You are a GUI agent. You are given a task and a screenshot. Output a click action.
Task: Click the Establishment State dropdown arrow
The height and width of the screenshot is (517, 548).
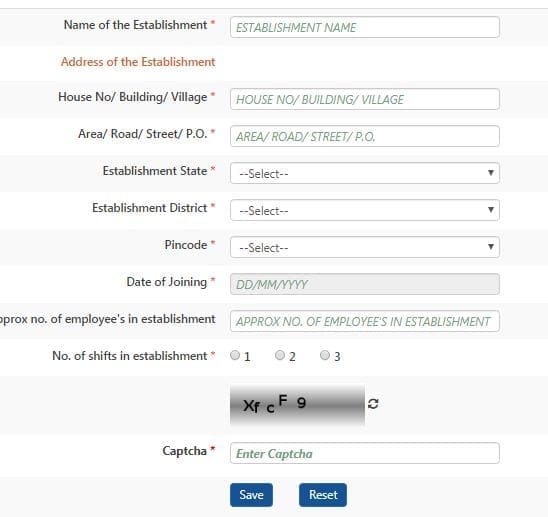(491, 173)
